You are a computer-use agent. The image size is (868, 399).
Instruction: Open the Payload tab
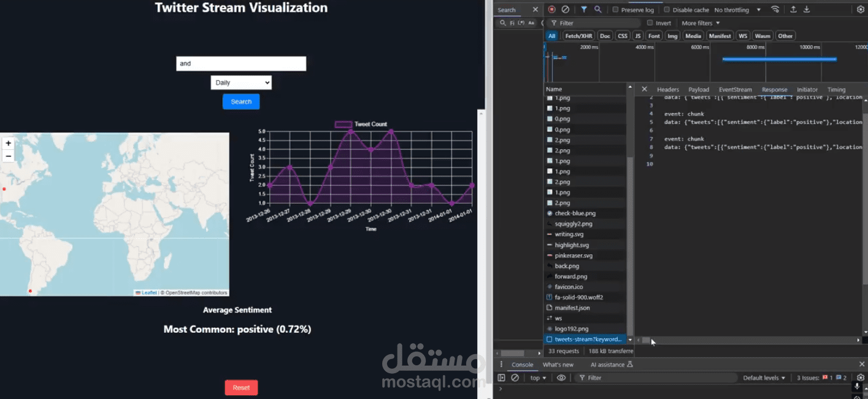(x=699, y=90)
